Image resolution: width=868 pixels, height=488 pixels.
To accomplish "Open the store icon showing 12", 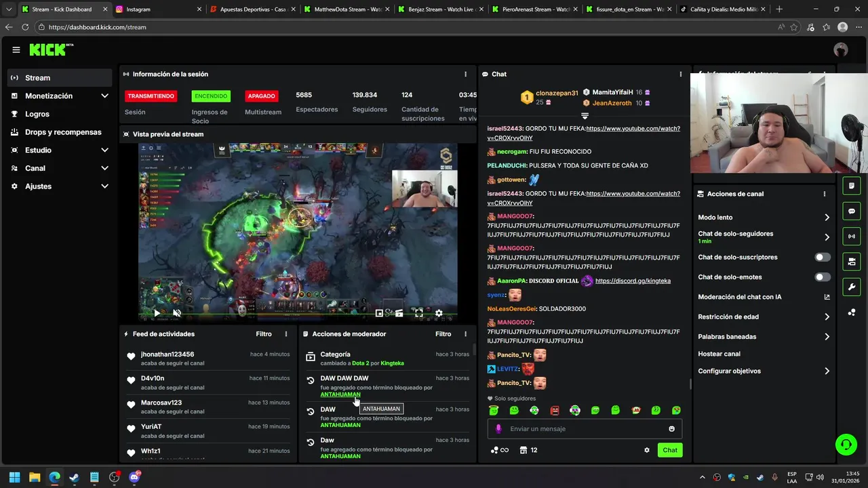I will tap(528, 450).
